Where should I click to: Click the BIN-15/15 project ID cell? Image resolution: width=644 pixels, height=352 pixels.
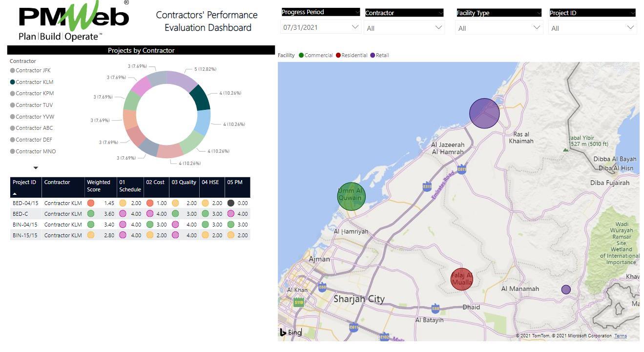25,235
